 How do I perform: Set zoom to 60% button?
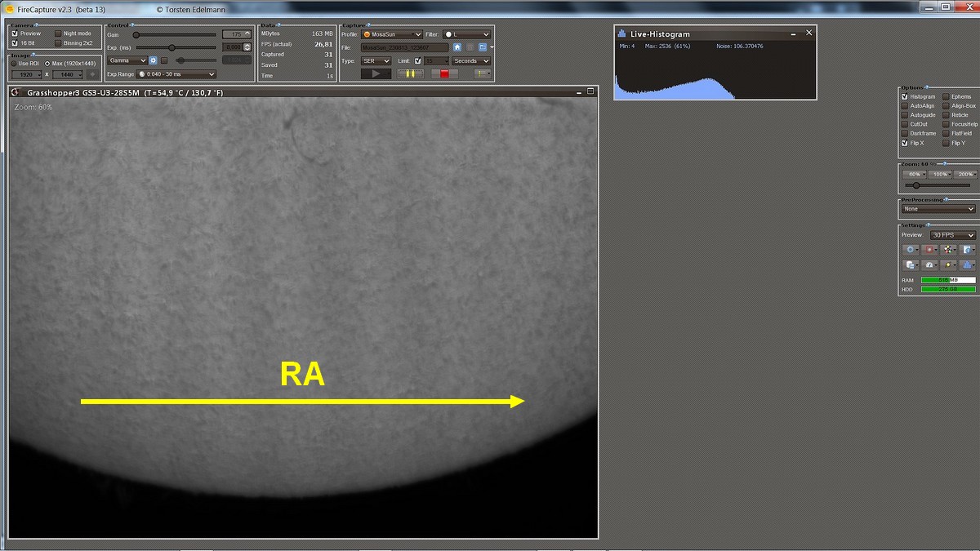915,174
